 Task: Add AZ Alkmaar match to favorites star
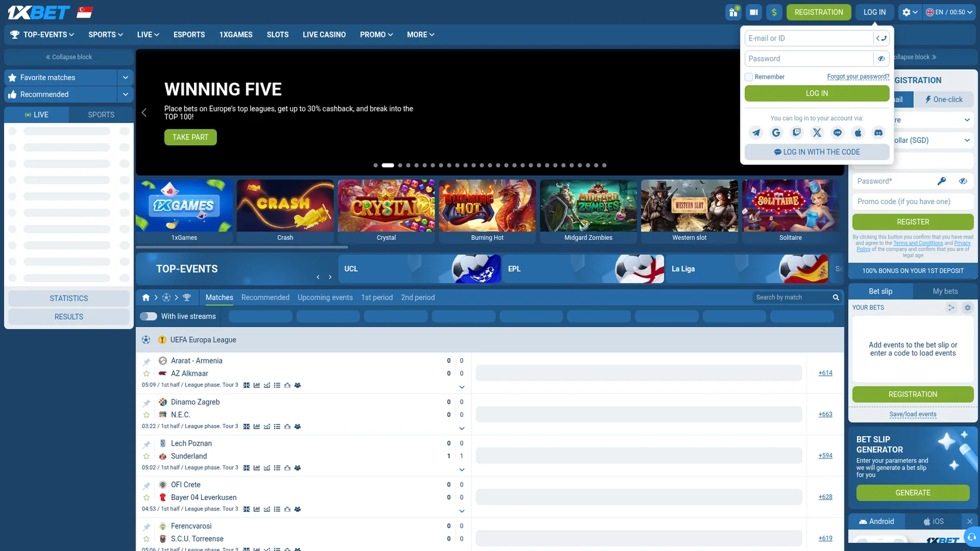point(147,373)
